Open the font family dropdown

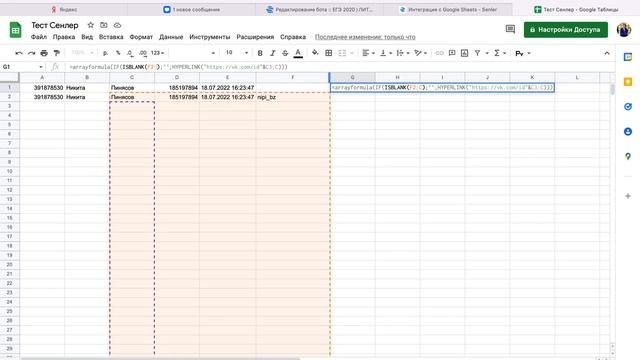[193, 53]
